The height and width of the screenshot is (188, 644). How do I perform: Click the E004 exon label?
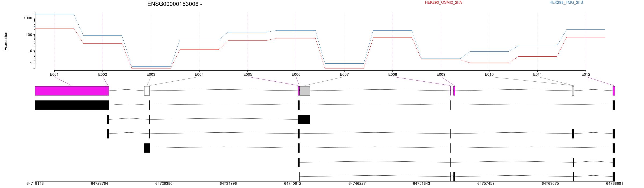click(x=199, y=75)
